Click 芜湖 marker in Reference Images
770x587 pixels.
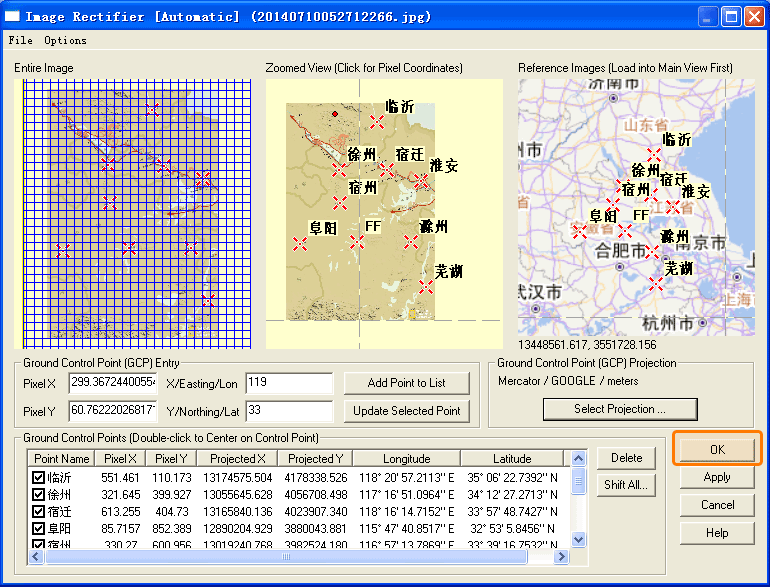pyautogui.click(x=656, y=284)
